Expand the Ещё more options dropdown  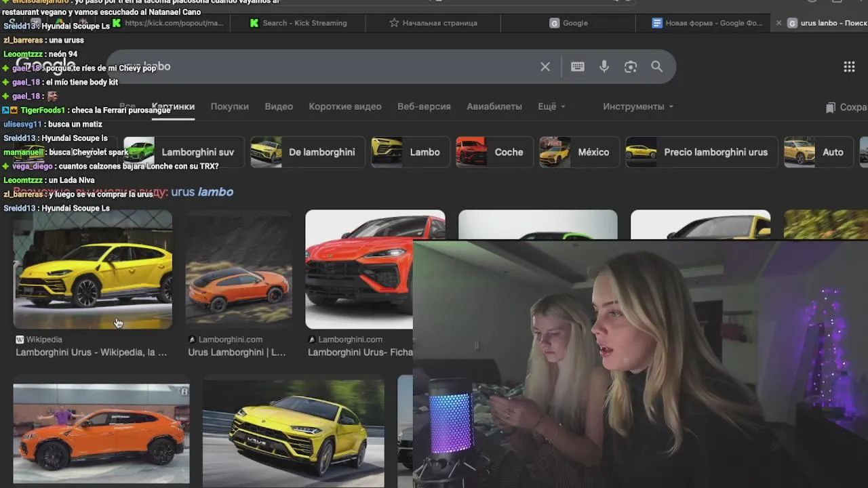pos(551,106)
